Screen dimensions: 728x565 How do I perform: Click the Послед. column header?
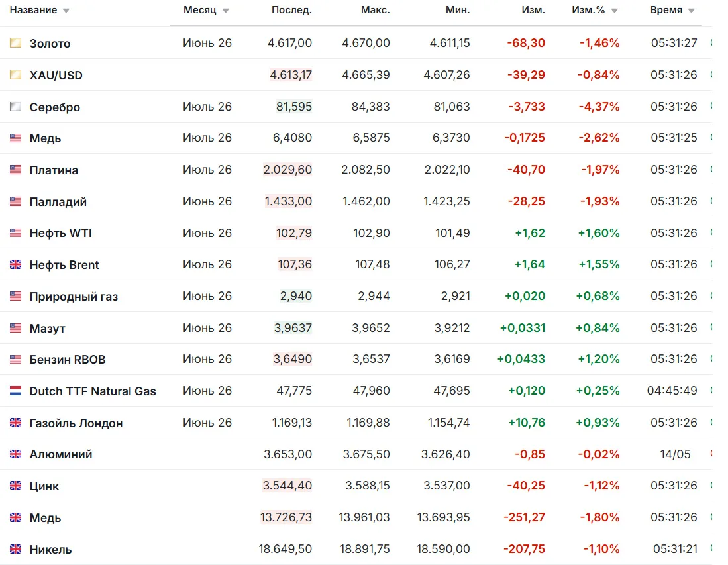291,10
